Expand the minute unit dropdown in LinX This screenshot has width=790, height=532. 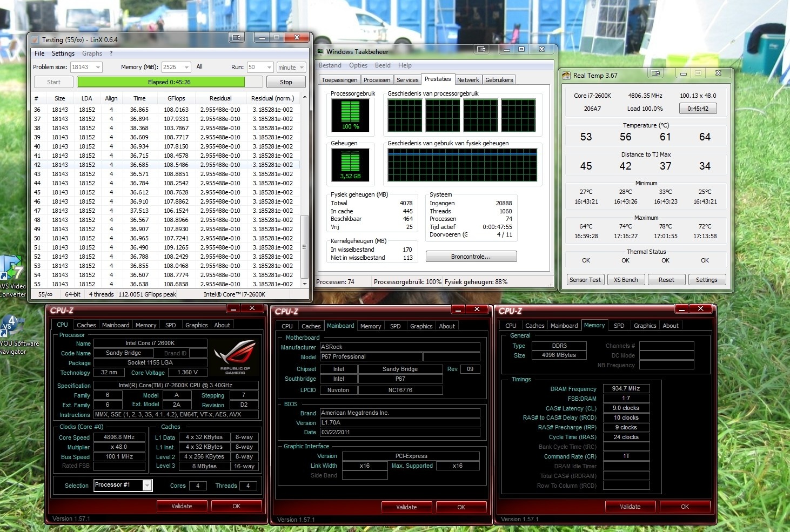(302, 68)
